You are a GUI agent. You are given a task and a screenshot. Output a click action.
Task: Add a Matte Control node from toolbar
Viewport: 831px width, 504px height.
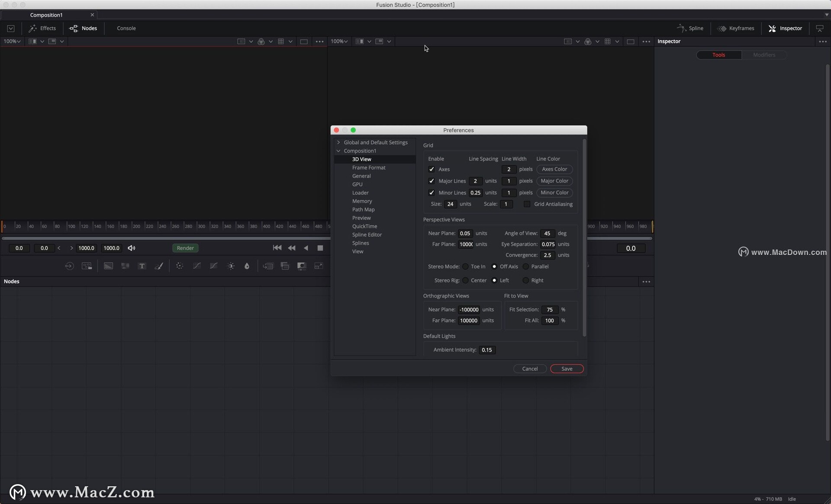302,266
